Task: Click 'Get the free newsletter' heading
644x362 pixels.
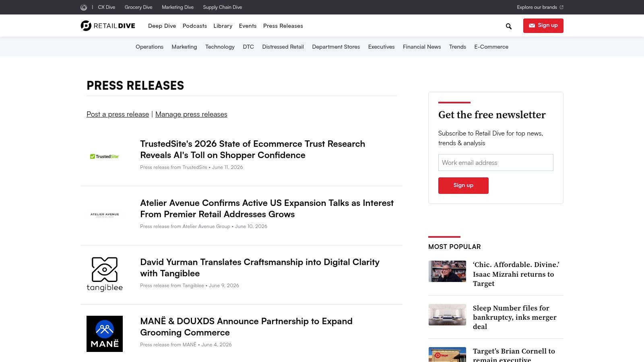Action: [492, 115]
